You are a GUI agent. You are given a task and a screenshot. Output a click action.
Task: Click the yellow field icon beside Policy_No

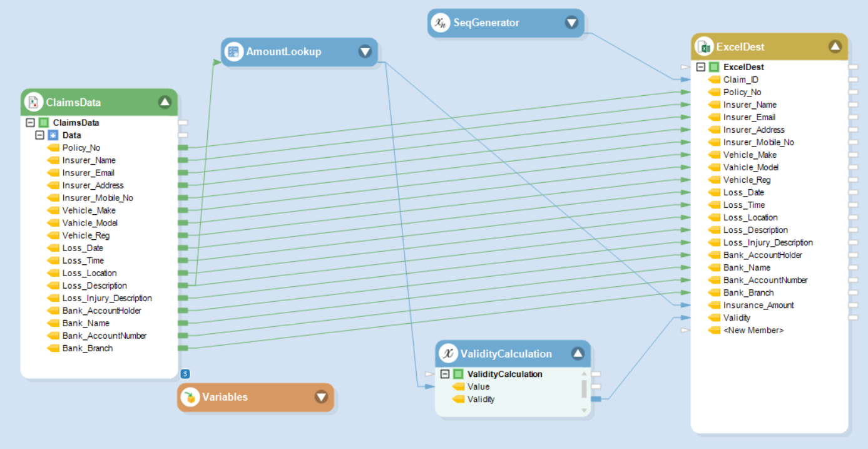coord(54,148)
